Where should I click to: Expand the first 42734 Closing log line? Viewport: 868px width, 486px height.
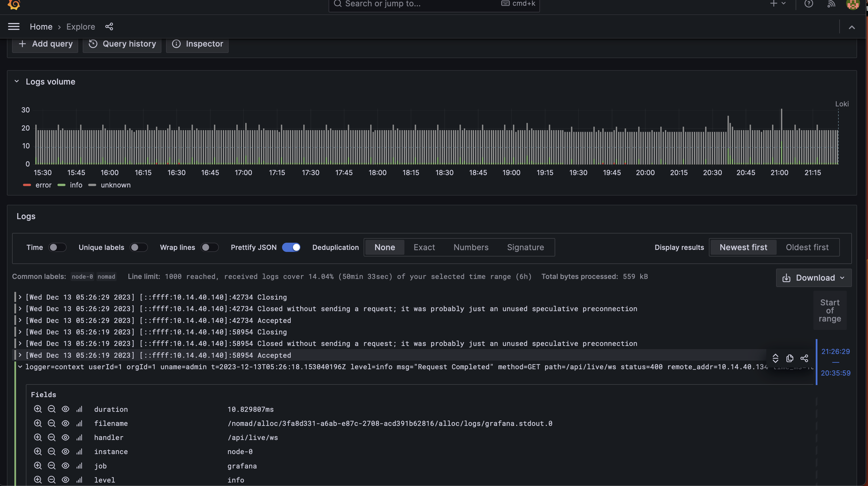(x=20, y=297)
